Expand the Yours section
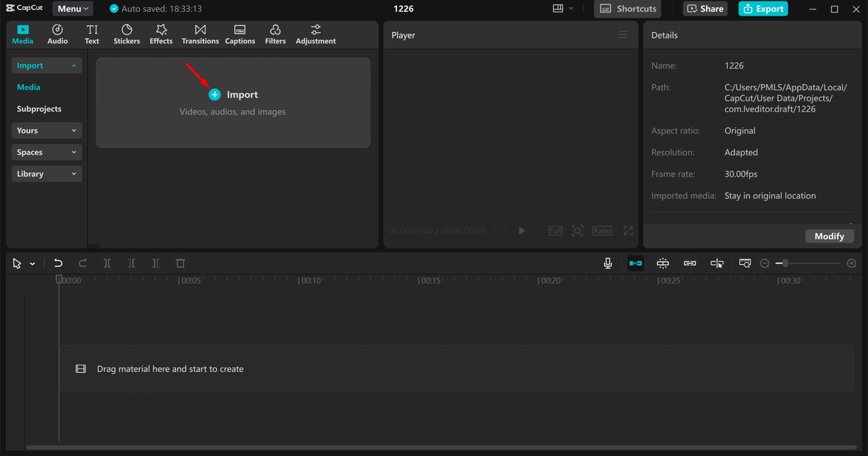 tap(47, 131)
